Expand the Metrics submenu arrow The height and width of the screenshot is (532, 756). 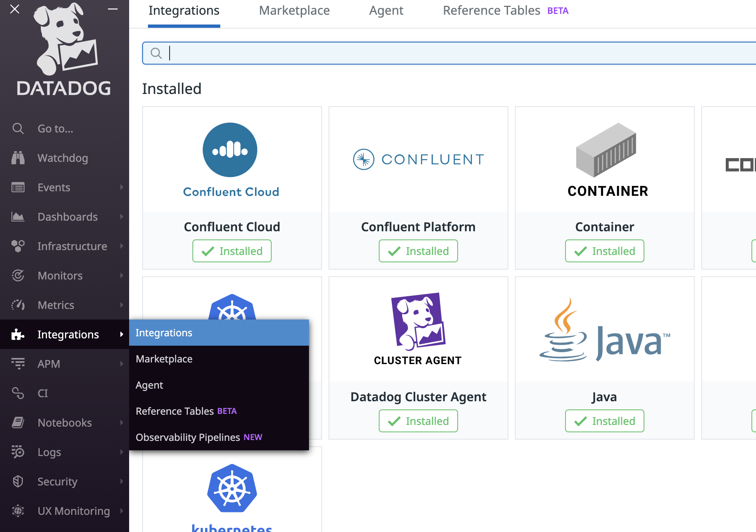tap(121, 305)
